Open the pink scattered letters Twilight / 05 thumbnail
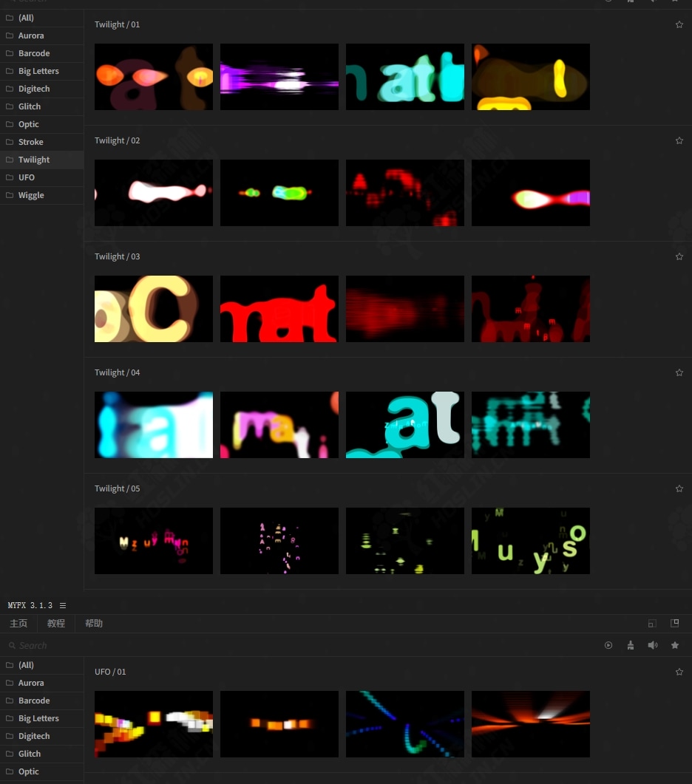 (x=279, y=540)
